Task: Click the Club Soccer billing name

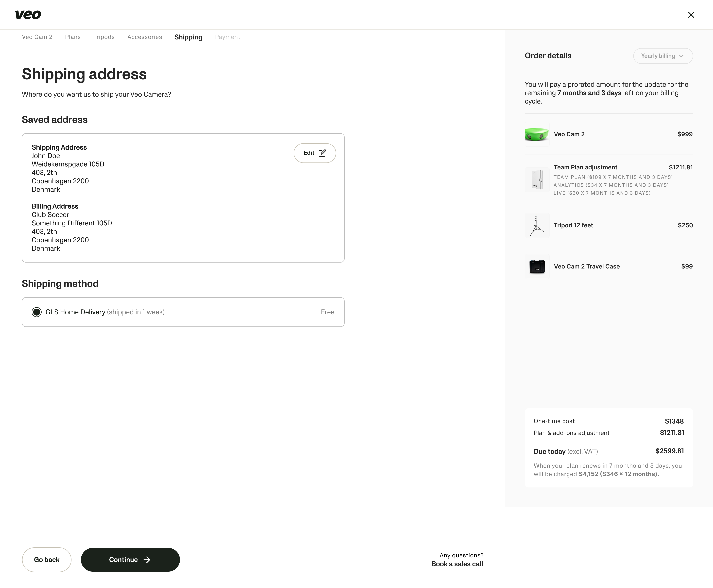Action: pos(51,215)
